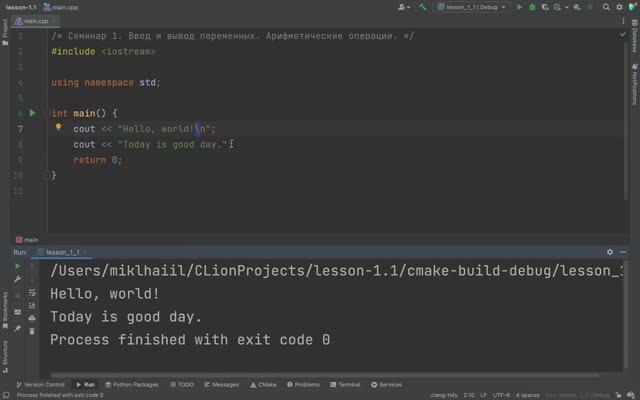Toggle soft-wrap in the Run console
This screenshot has height=400, width=640.
click(32, 293)
